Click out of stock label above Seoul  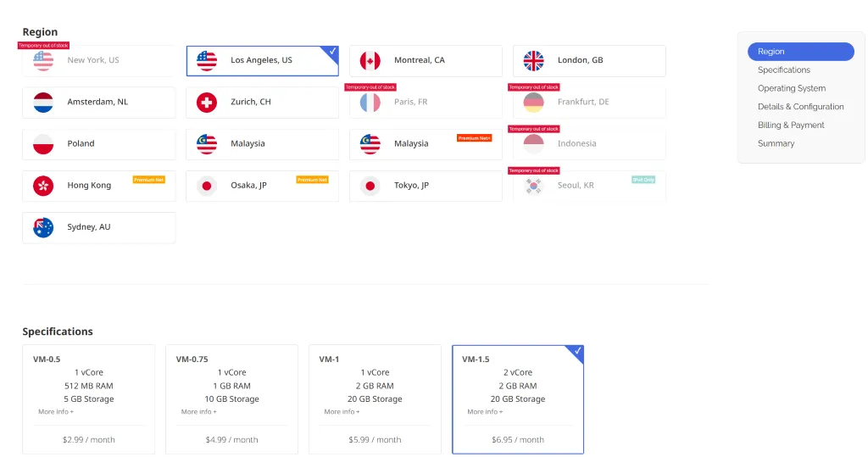point(534,170)
